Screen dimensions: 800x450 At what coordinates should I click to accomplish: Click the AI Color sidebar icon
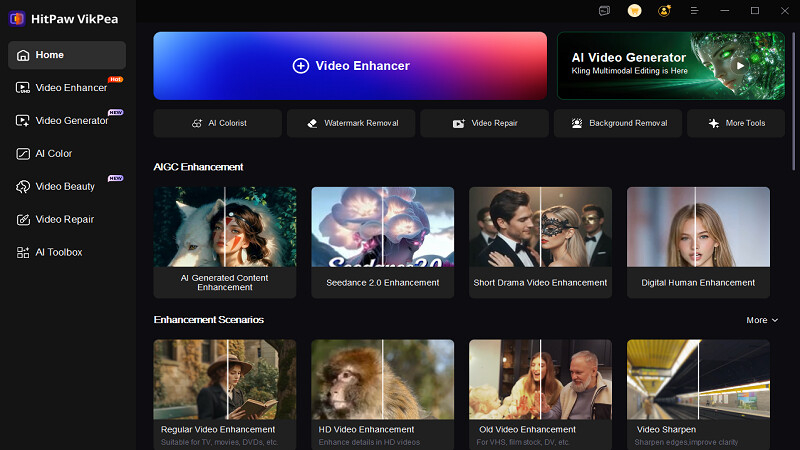[x=23, y=154]
